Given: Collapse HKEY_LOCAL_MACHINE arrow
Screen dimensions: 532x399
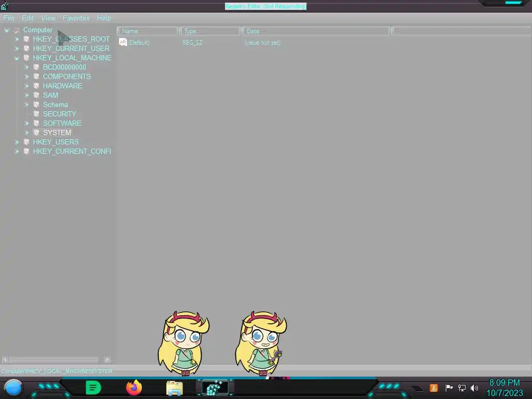Looking at the screenshot, I should coord(17,58).
